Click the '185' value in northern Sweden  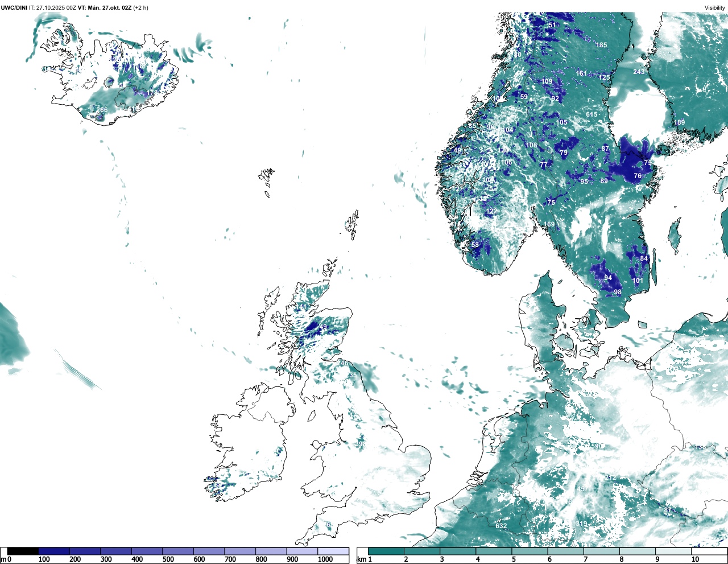(602, 45)
